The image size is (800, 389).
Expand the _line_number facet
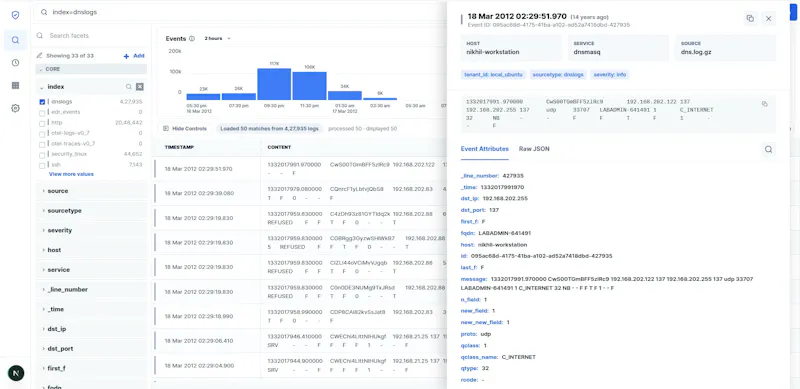point(92,289)
